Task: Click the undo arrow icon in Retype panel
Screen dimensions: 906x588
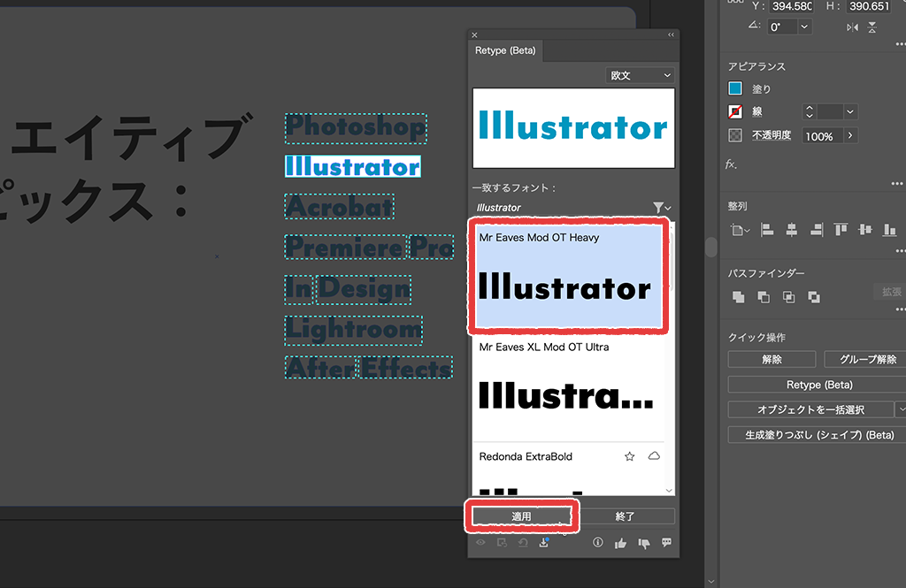Action: click(523, 543)
